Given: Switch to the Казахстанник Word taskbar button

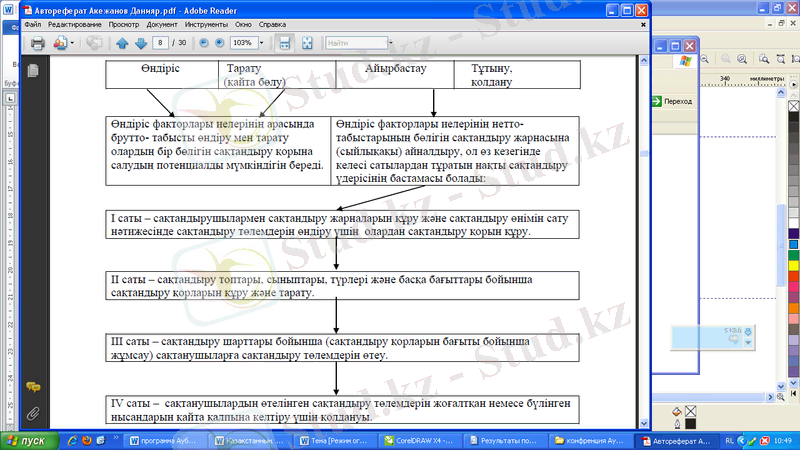Looking at the screenshot, I should [250, 441].
